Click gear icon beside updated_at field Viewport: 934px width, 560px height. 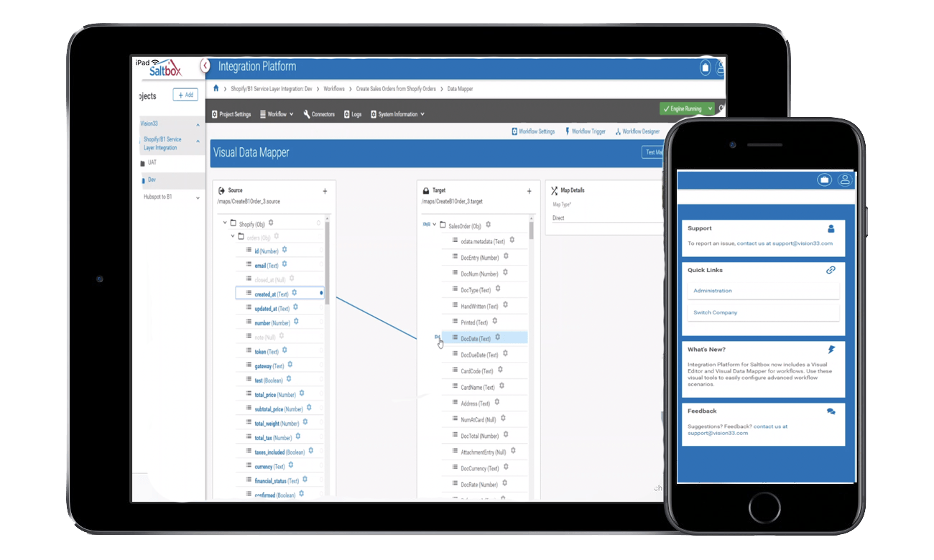coord(295,307)
